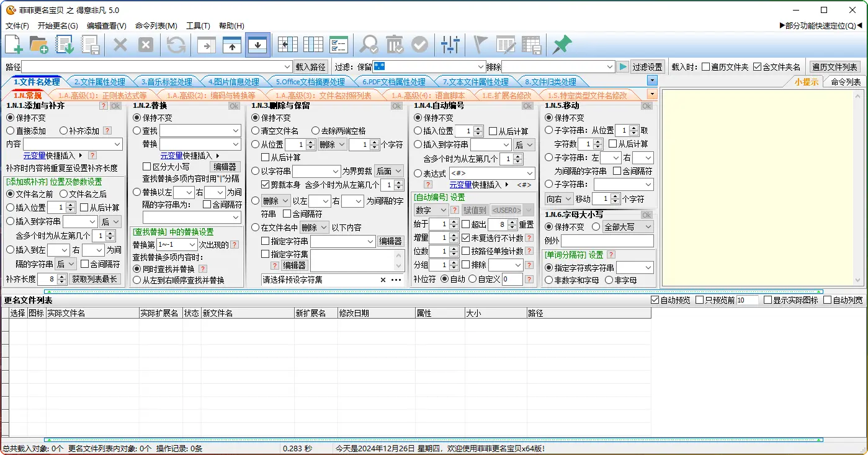Expand the main tab row overflow dropdown arrow
868x455 pixels.
tap(651, 81)
